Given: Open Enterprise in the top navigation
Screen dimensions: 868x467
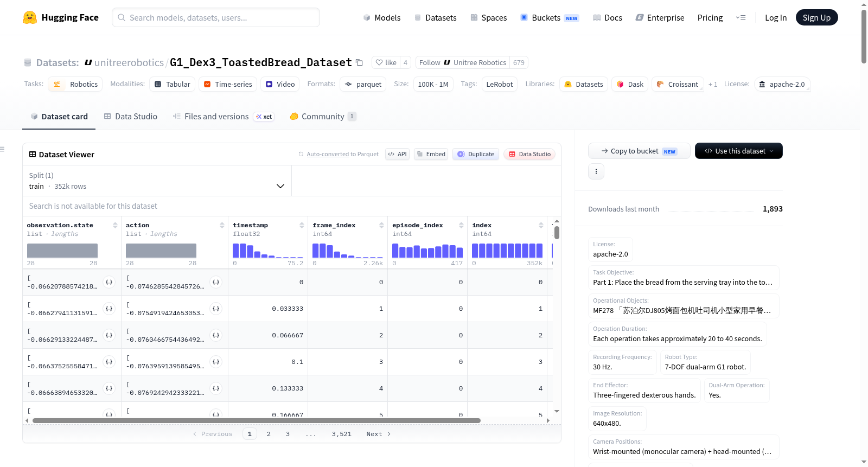Looking at the screenshot, I should pos(660,17).
